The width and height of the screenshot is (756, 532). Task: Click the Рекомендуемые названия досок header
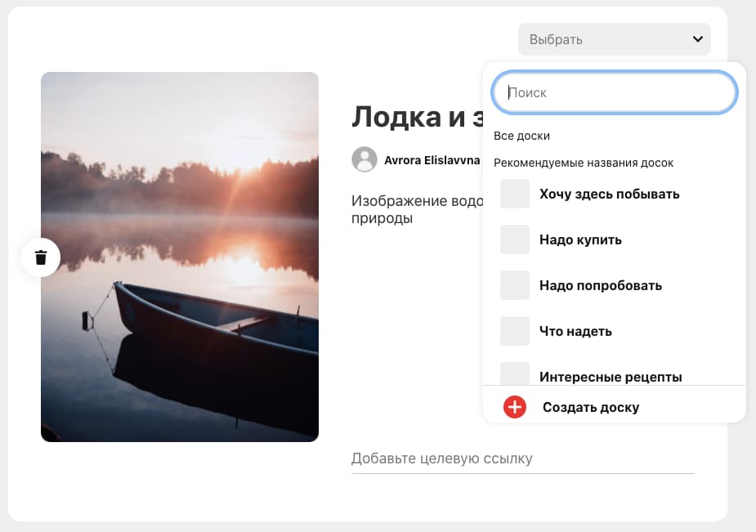tap(584, 163)
